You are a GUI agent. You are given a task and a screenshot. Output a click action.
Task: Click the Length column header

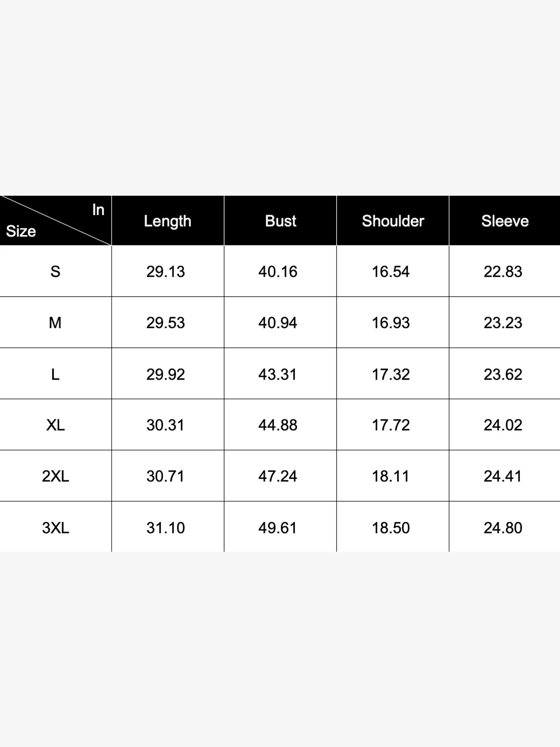[x=168, y=221]
